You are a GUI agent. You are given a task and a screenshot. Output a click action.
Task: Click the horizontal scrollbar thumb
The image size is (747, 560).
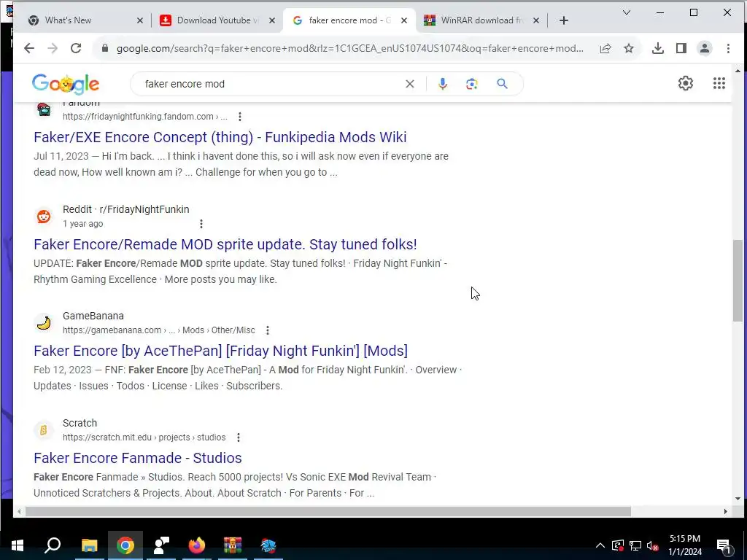[x=328, y=511]
